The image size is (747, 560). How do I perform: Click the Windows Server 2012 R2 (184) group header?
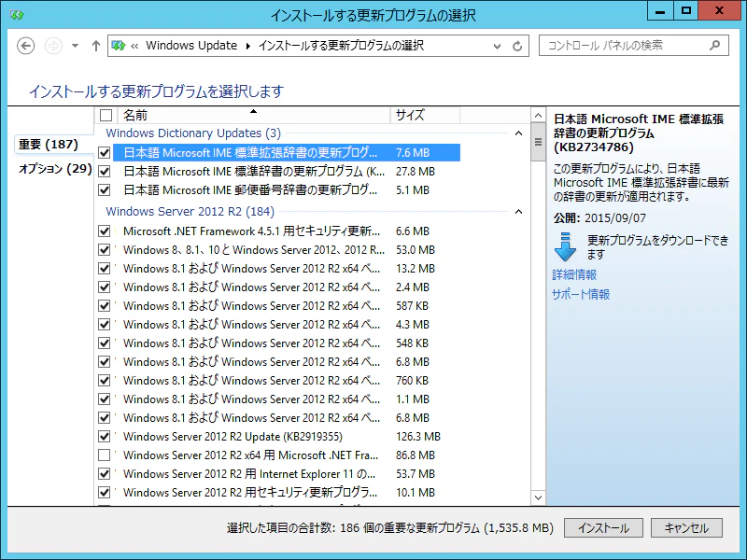(x=190, y=212)
